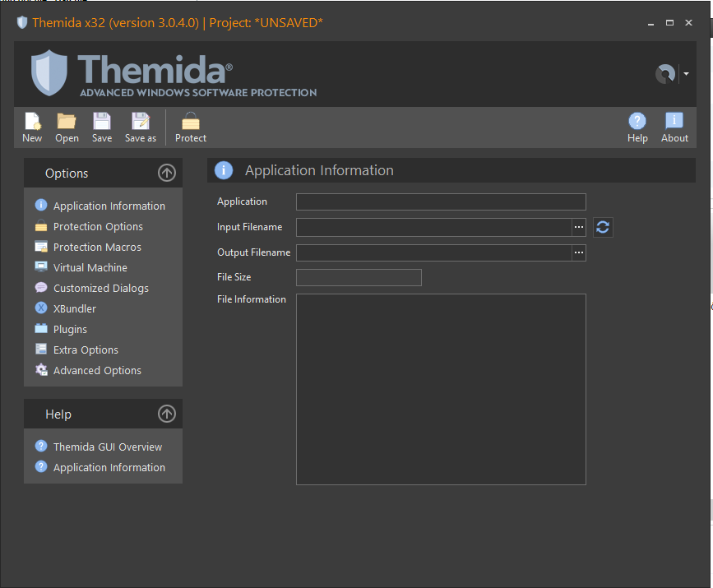The width and height of the screenshot is (713, 588).
Task: Select Virtual Machine in Options
Action: [x=90, y=267]
